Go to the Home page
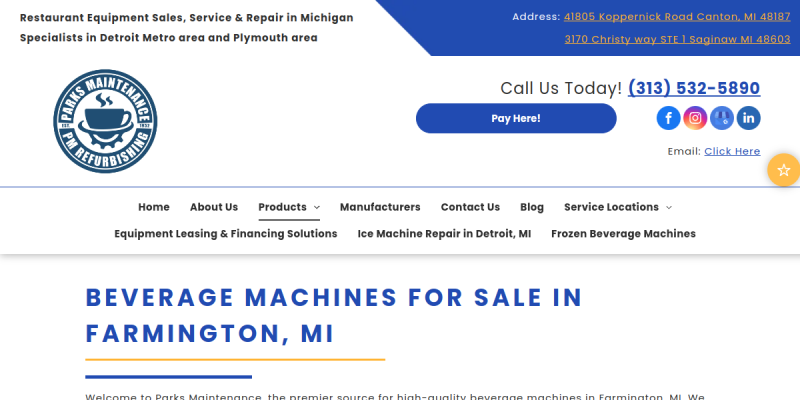This screenshot has height=400, width=800. pyautogui.click(x=154, y=207)
